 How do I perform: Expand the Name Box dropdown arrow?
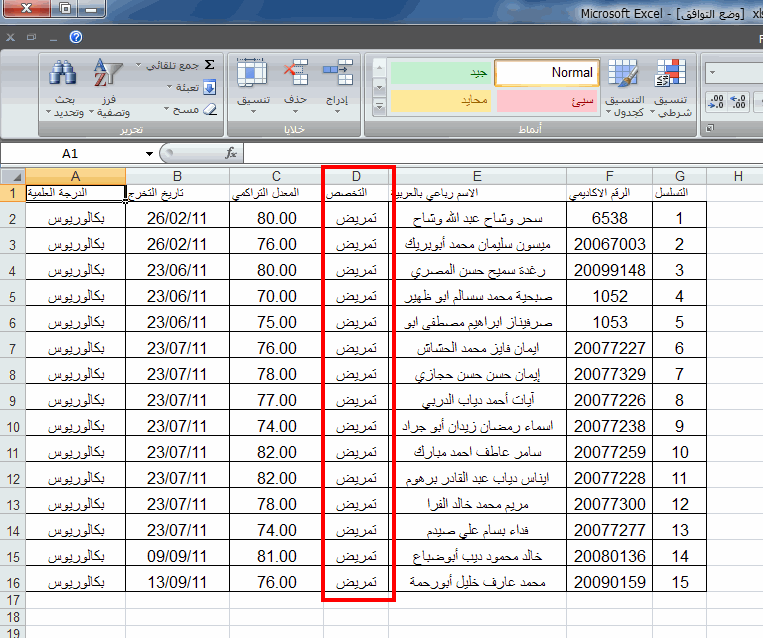(x=149, y=154)
